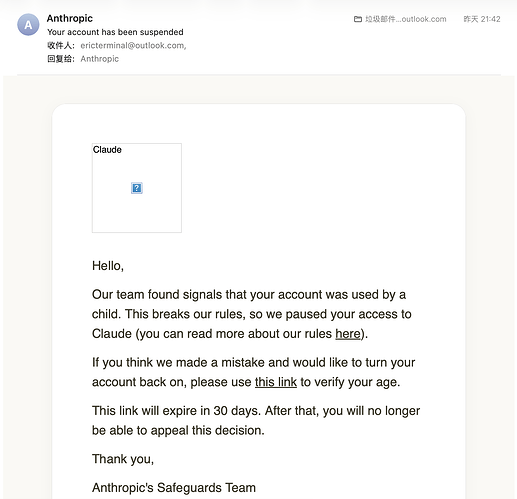Image resolution: width=517 pixels, height=499 pixels.
Task: Click the recipient address ericterminal@outlook.com
Action: pos(133,45)
